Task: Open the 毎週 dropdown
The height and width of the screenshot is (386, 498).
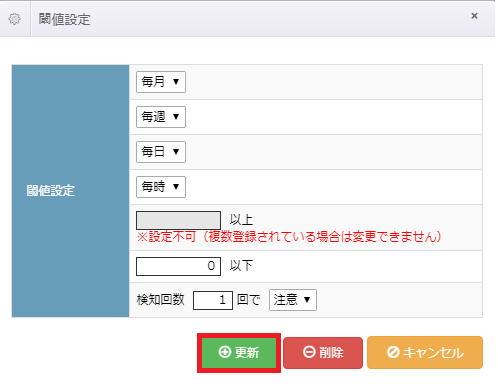Action: click(x=161, y=117)
